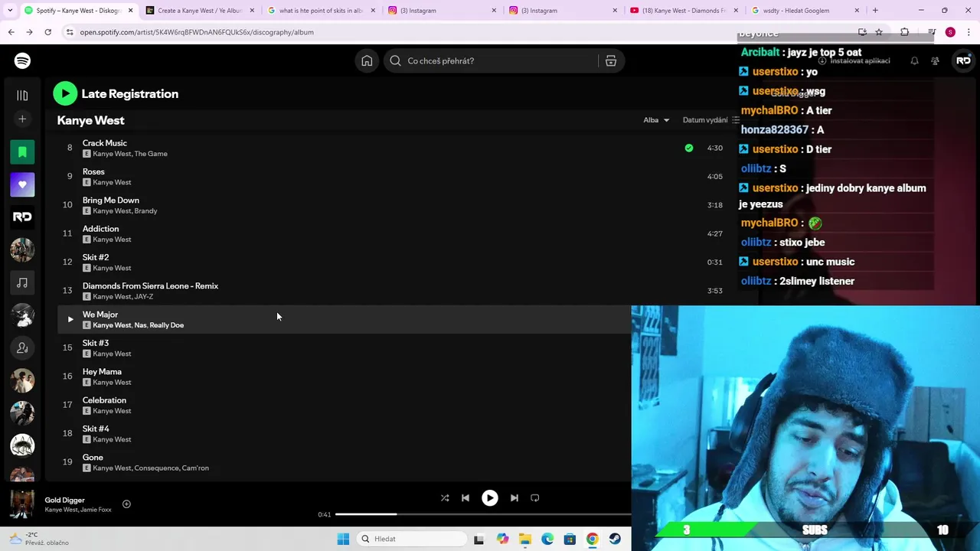The image size is (980, 551).
Task: Select the track Celebration
Action: [x=104, y=400]
